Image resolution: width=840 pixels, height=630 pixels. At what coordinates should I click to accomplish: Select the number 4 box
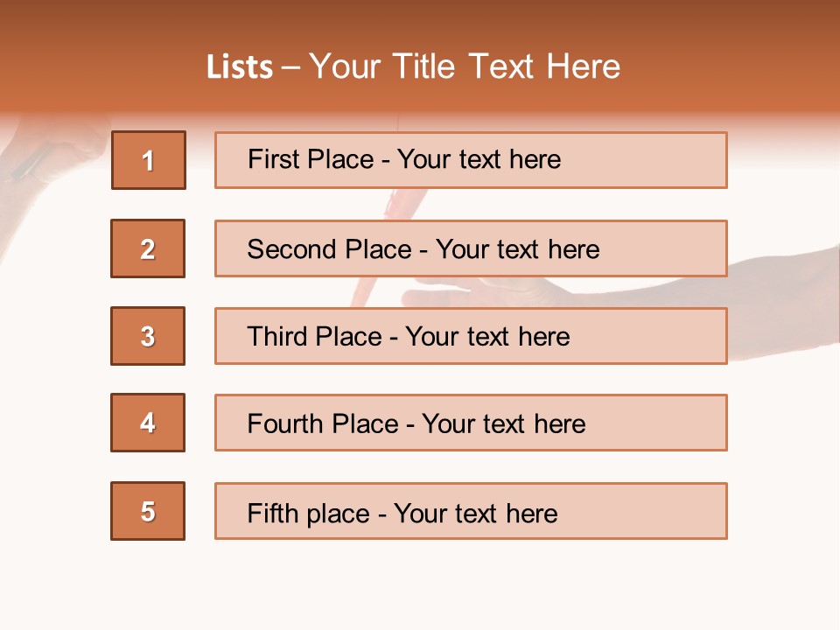click(x=148, y=423)
